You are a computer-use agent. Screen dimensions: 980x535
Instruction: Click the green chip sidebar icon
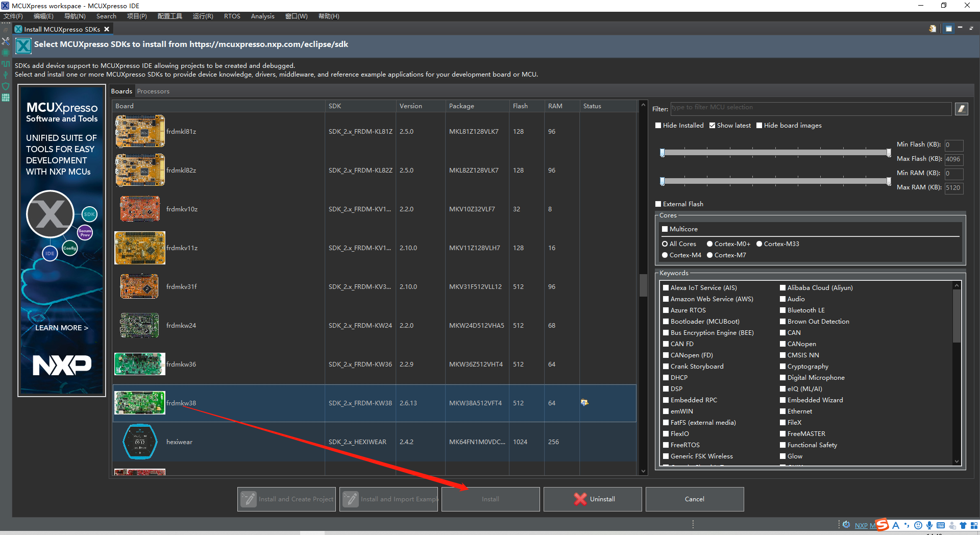(x=6, y=53)
